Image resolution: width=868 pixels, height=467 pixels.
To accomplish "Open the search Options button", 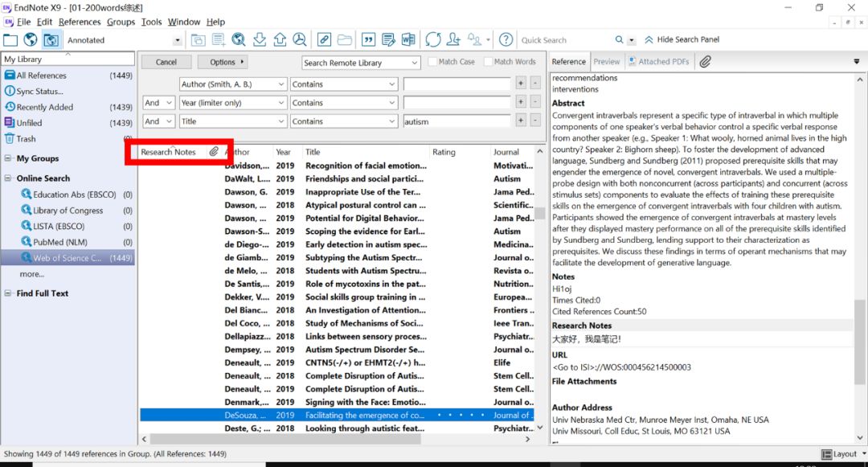I will (x=223, y=62).
